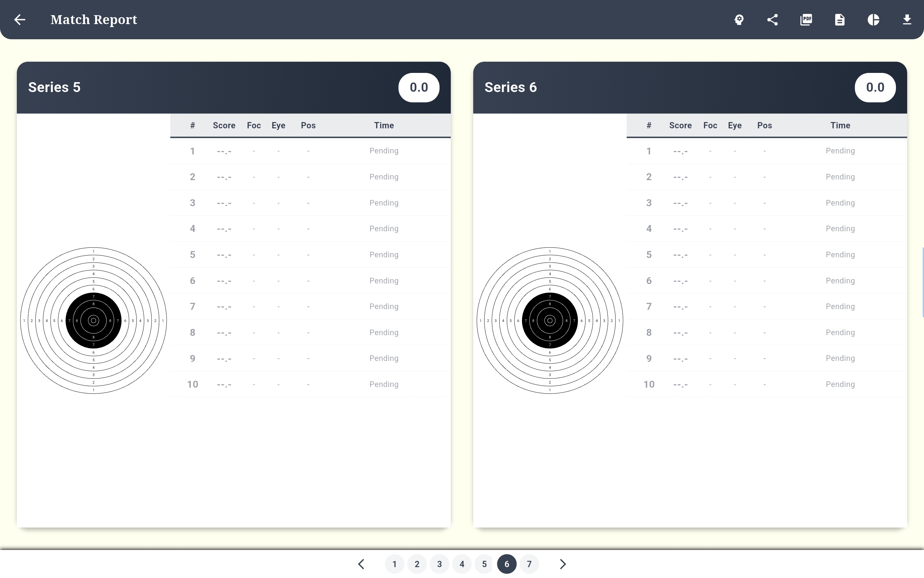Image resolution: width=924 pixels, height=578 pixels.
Task: Open the document text icon
Action: [x=840, y=19]
